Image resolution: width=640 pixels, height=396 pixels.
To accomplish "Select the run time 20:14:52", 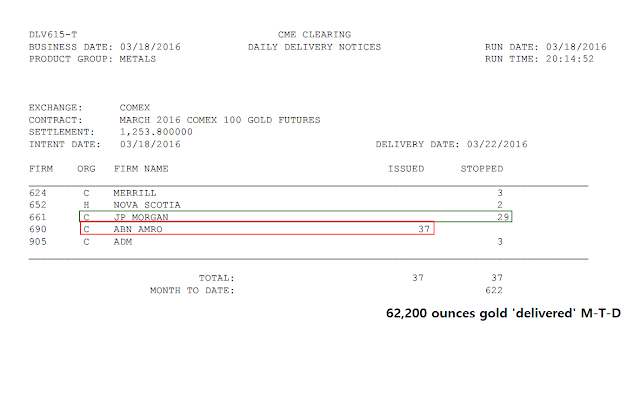I will pos(570,59).
